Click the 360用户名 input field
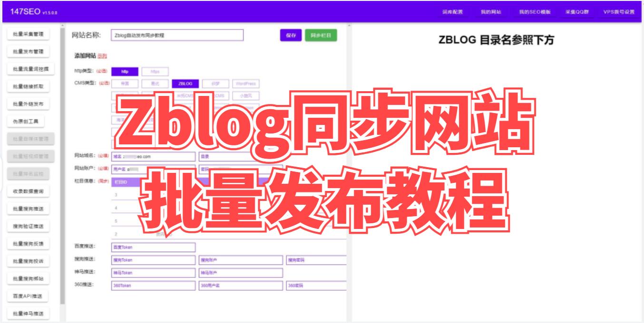 [x=241, y=285]
